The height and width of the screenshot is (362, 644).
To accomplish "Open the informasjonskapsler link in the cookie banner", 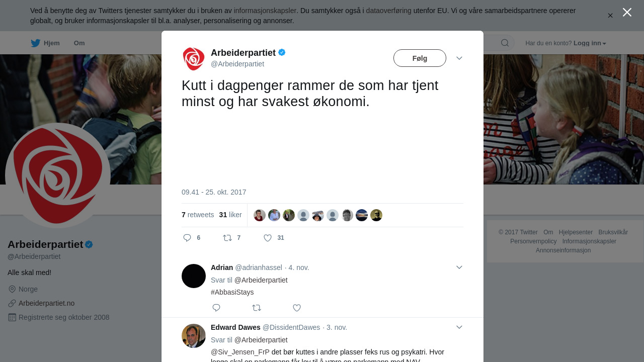I will click(x=265, y=11).
